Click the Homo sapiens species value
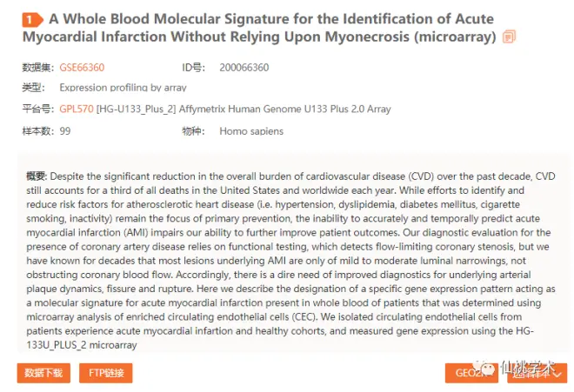 pyautogui.click(x=251, y=131)
